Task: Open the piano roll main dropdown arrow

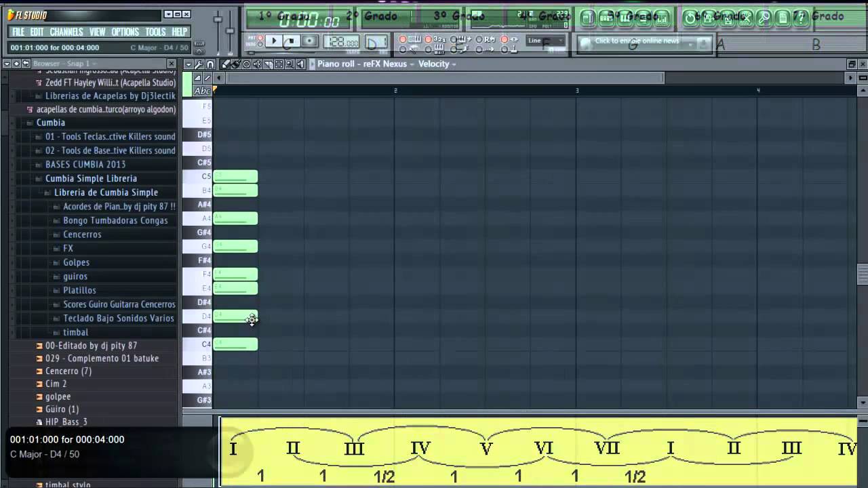Action: (x=189, y=64)
